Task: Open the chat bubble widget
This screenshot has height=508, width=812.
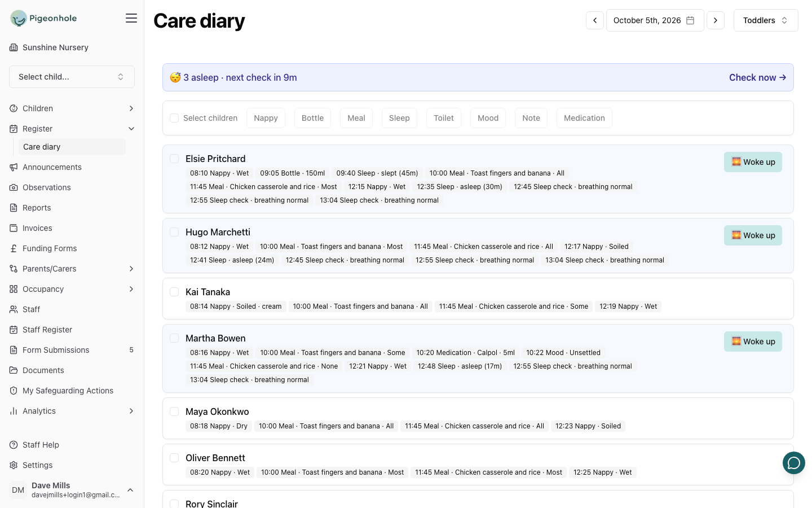Action: point(794,463)
